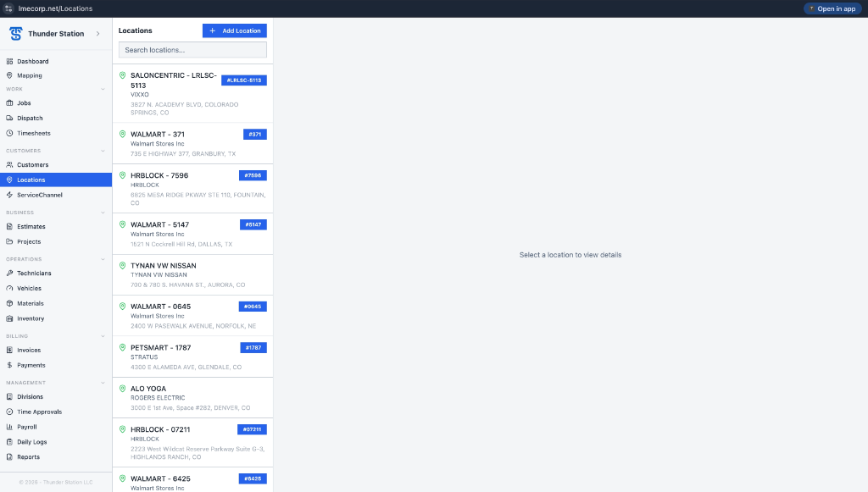868x492 pixels.
Task: Open the Mapping page
Action: [56, 75]
